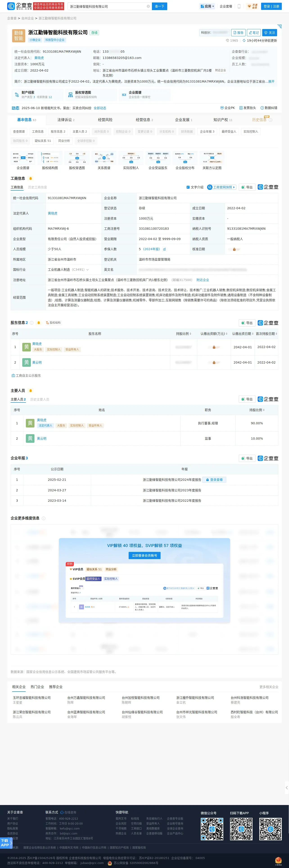The image size is (289, 868).
Task: Open the 知识产权 tab
Action: 223,120
